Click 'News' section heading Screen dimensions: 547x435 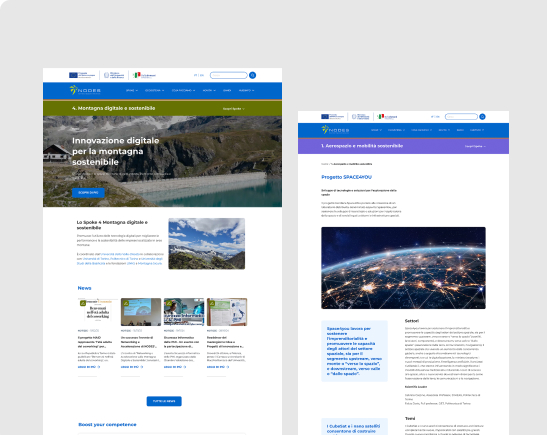pyautogui.click(x=84, y=288)
